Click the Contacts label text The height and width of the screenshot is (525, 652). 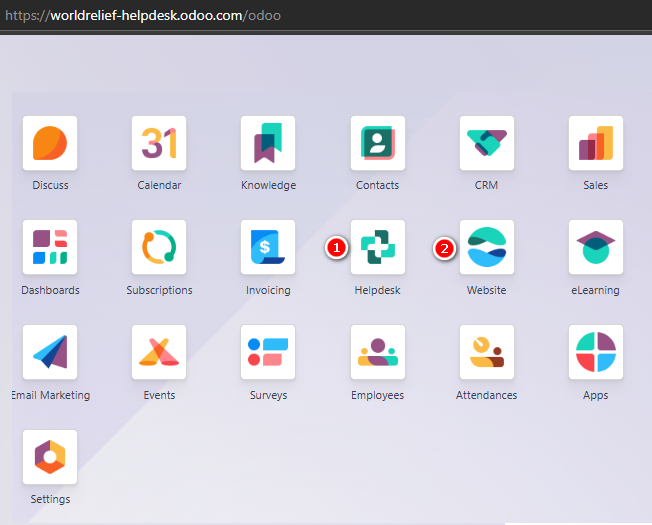click(x=378, y=185)
